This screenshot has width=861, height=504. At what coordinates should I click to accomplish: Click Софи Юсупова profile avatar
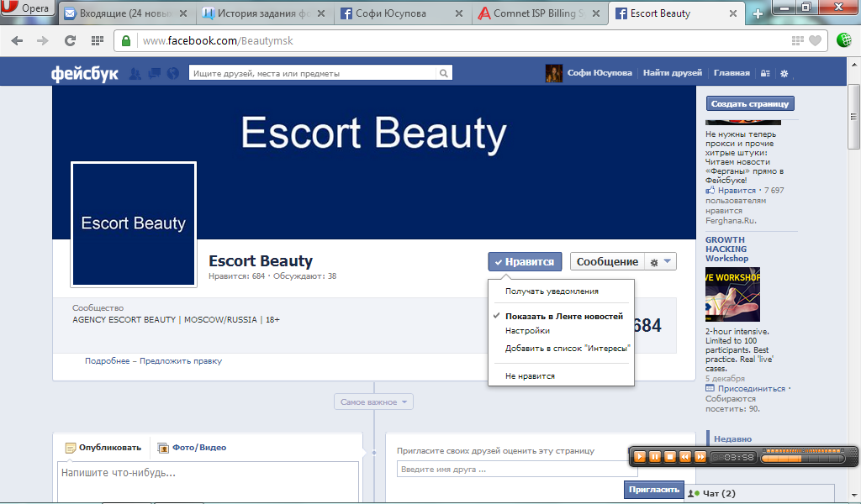[x=553, y=73]
